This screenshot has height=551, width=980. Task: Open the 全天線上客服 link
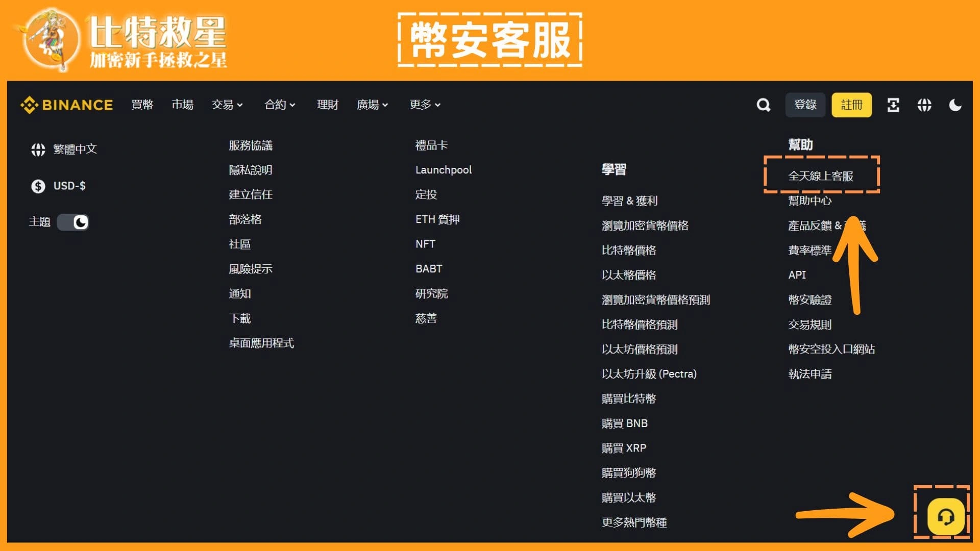tap(820, 176)
